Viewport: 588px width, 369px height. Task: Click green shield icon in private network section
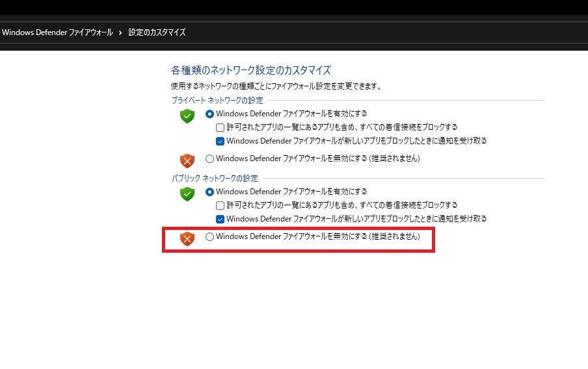coord(187,116)
